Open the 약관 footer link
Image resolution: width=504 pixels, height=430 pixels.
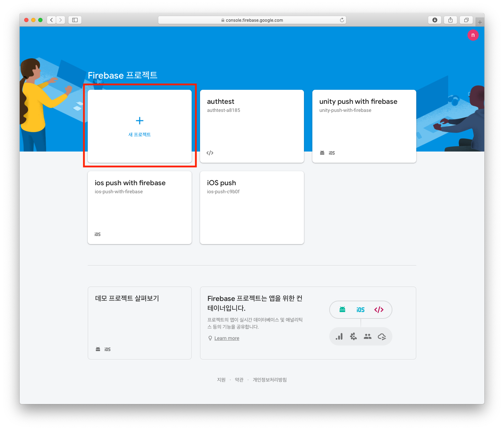point(239,380)
